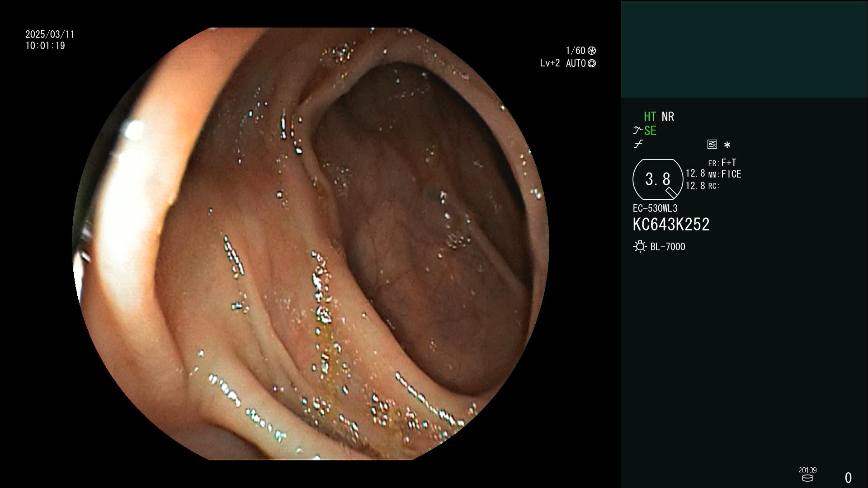868x488 pixels.
Task: Click the upper 12.8 value beside MM
Action: coord(695,174)
